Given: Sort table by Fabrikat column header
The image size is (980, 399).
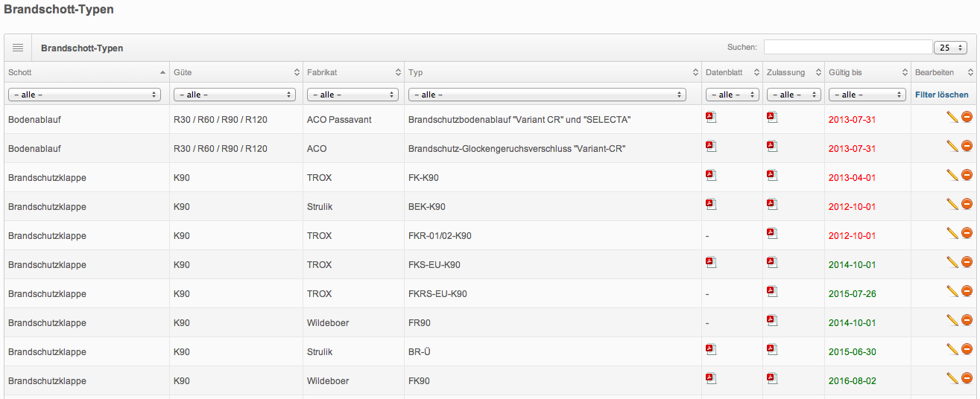Looking at the screenshot, I should [354, 72].
